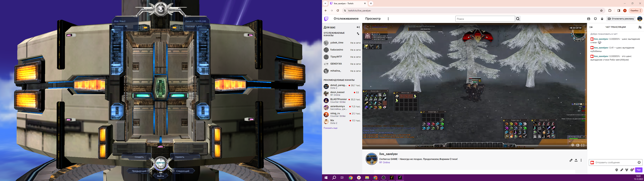Toggle Chrome side panel icon

pyautogui.click(x=619, y=11)
